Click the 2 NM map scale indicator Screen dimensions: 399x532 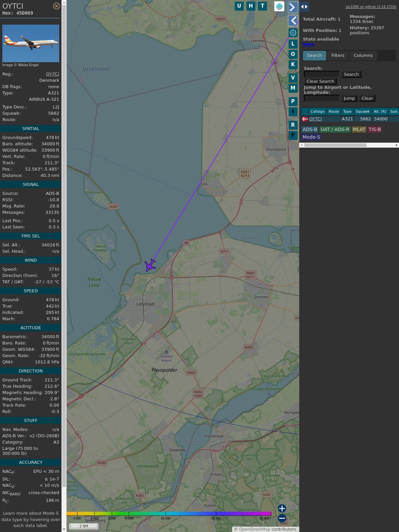click(84, 526)
